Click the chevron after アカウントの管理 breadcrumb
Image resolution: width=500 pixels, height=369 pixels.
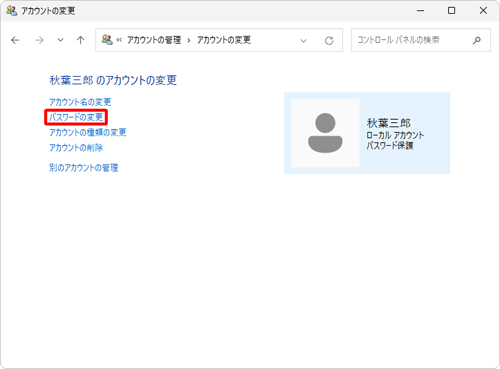coord(189,40)
